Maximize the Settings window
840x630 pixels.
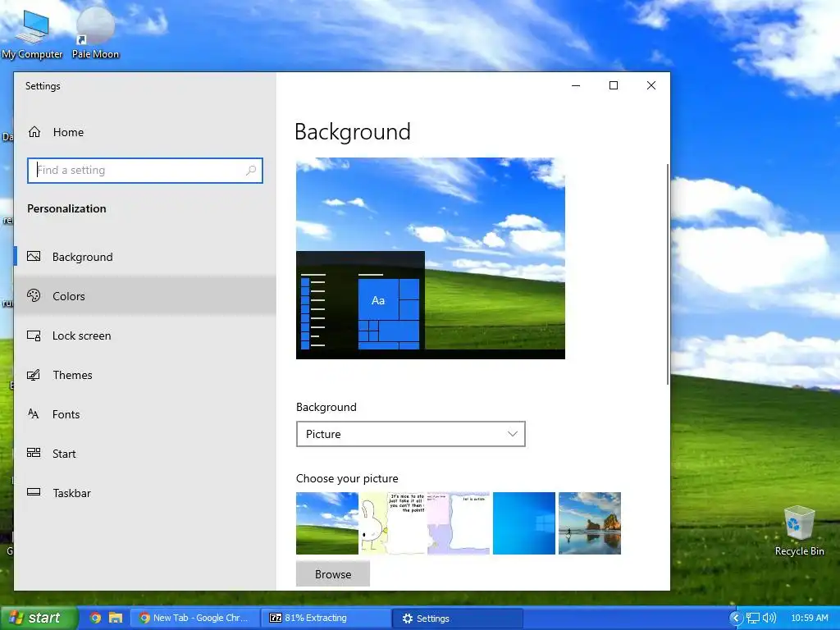[x=614, y=85]
